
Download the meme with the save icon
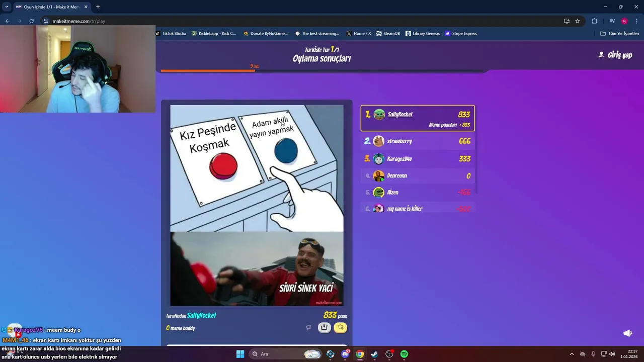325,328
